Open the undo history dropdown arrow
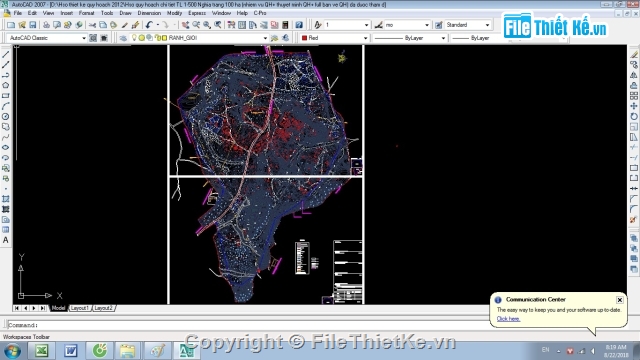Viewport: 640px width, 360px height. (158, 25)
